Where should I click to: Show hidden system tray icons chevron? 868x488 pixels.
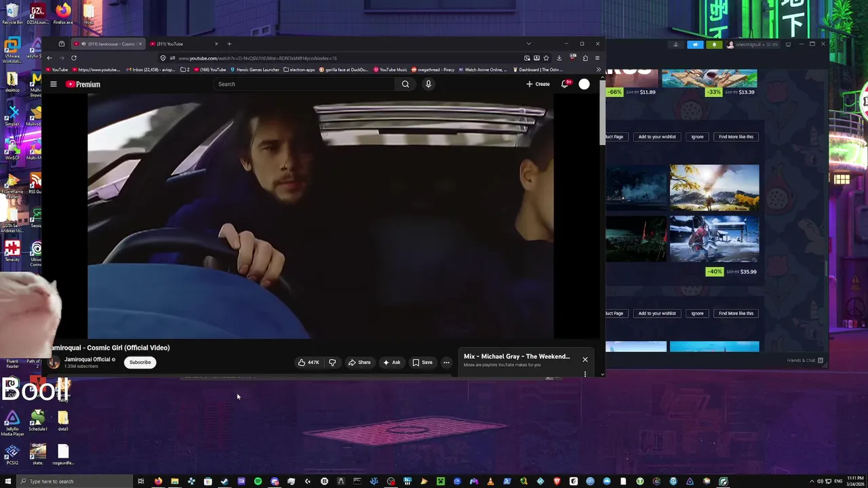pyautogui.click(x=811, y=481)
